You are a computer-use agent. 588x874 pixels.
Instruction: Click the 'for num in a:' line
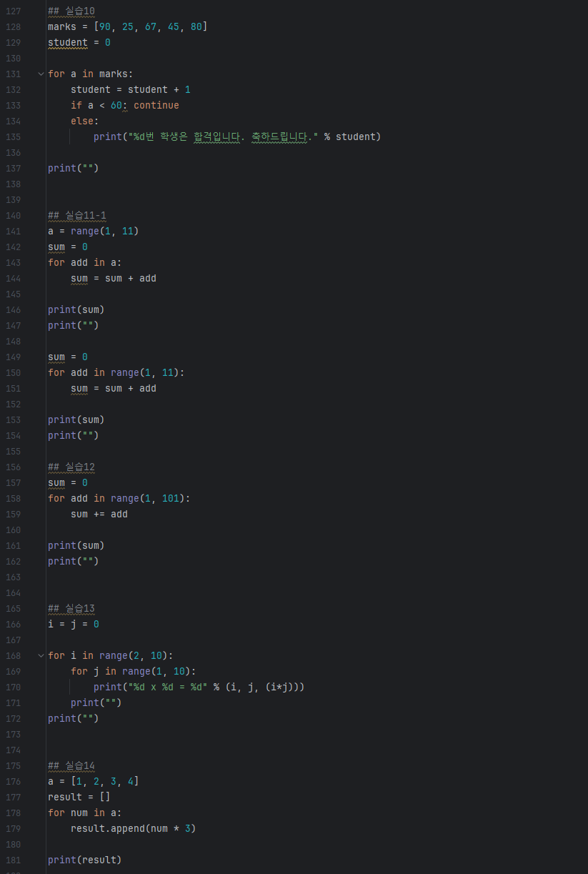pos(85,813)
